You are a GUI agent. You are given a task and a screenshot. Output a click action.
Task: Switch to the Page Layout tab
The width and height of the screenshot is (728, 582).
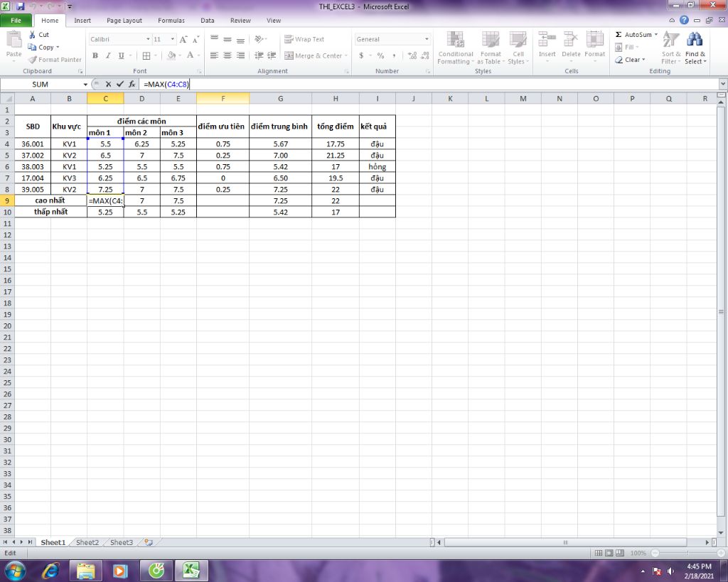[x=124, y=21]
